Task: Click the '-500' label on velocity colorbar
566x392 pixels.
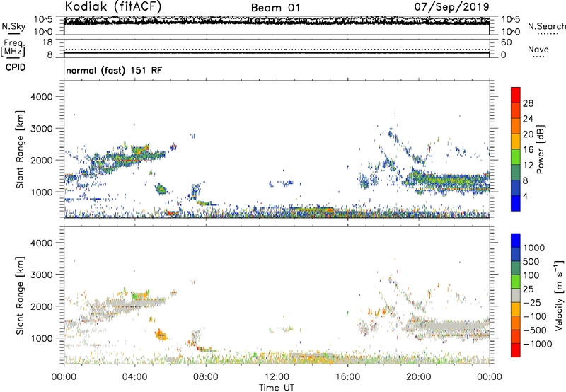Action: click(x=535, y=330)
